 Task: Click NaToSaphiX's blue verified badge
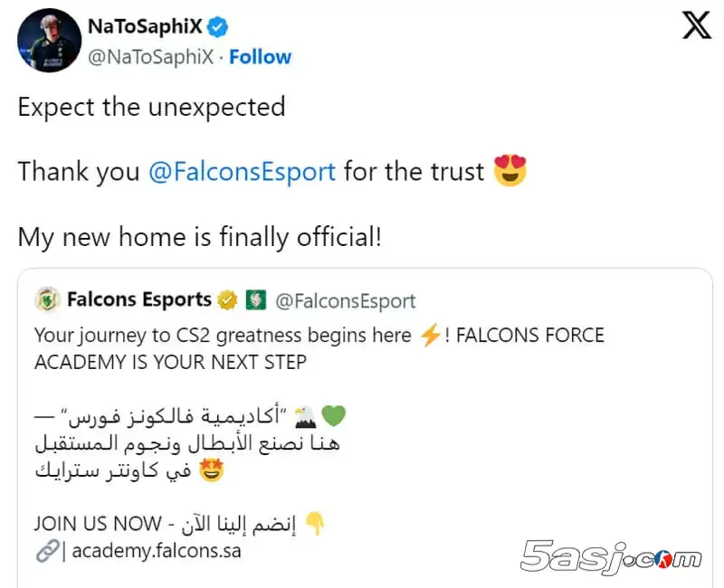click(x=214, y=26)
